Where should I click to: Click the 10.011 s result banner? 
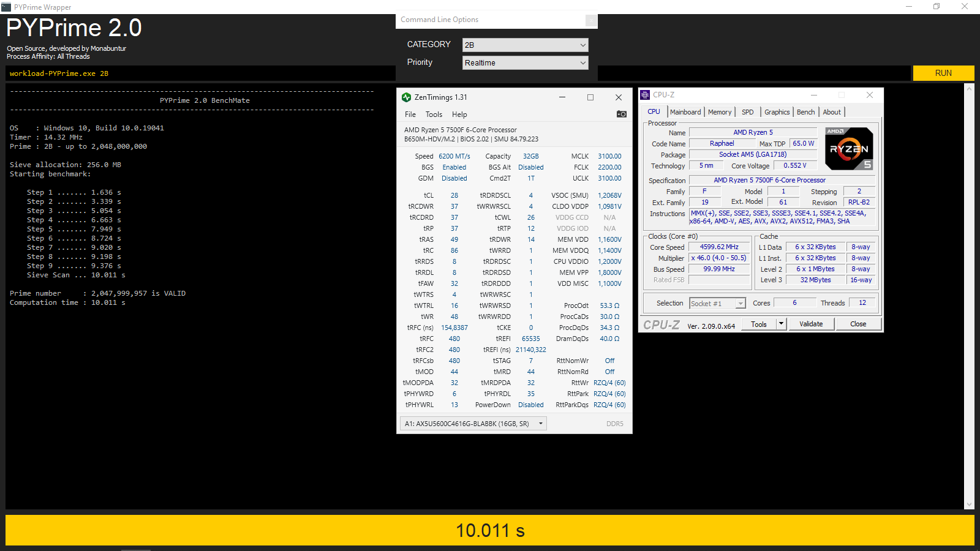pyautogui.click(x=490, y=530)
